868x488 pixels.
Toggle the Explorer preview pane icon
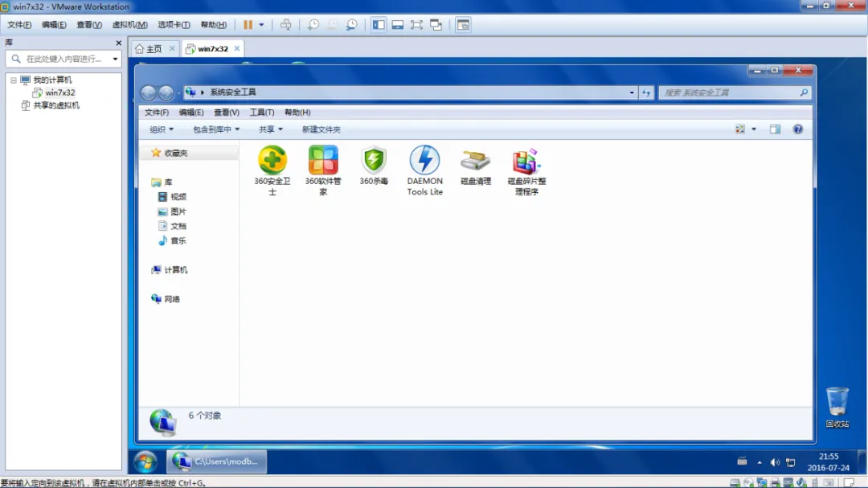[x=775, y=129]
